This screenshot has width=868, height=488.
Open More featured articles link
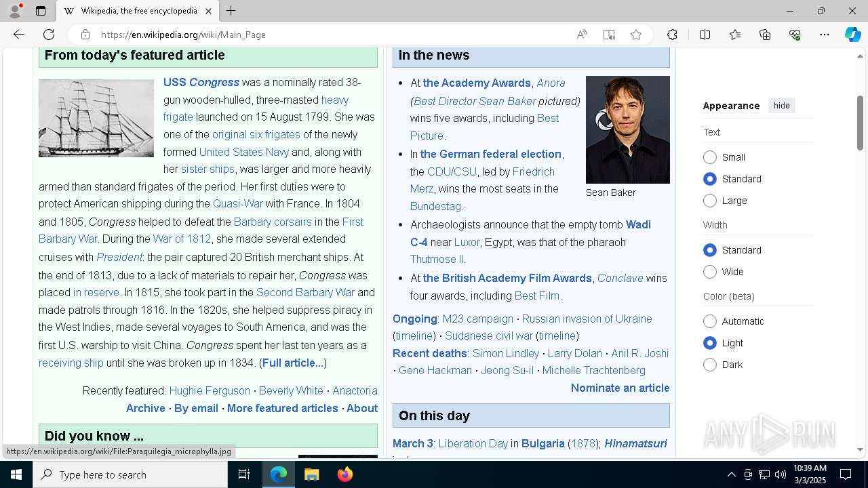point(283,408)
